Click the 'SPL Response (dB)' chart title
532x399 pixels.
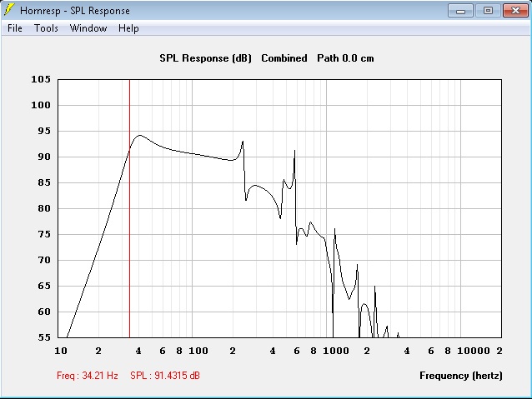[205, 58]
